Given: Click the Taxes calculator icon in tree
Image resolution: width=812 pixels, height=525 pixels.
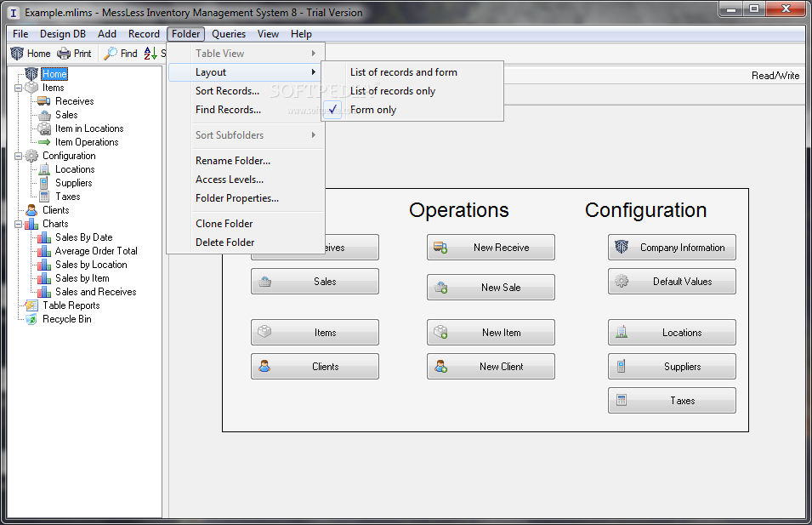Looking at the screenshot, I should tap(44, 197).
